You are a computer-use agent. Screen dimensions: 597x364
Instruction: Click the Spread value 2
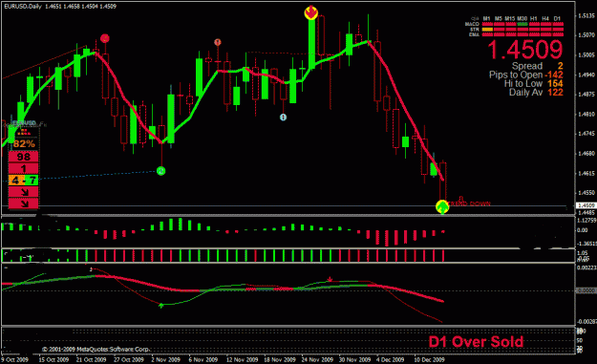tap(560, 66)
